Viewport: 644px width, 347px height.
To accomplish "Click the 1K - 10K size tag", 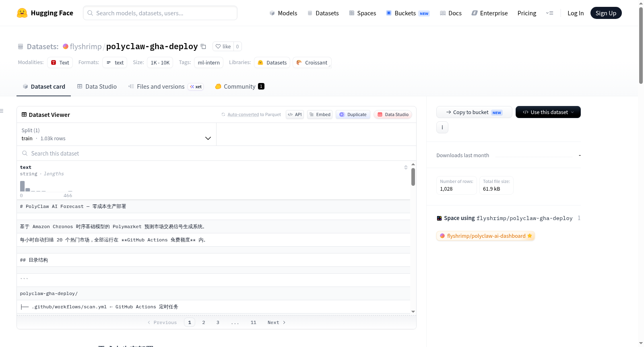I will (160, 62).
